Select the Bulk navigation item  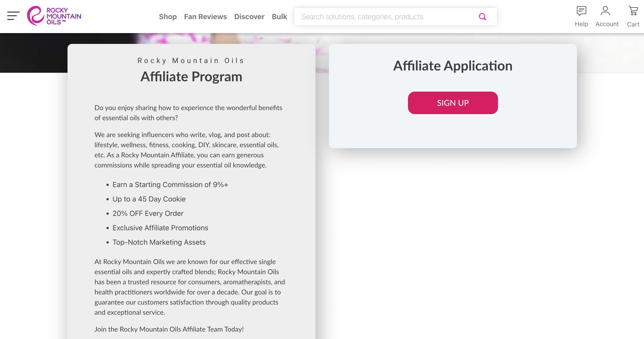[x=279, y=17]
